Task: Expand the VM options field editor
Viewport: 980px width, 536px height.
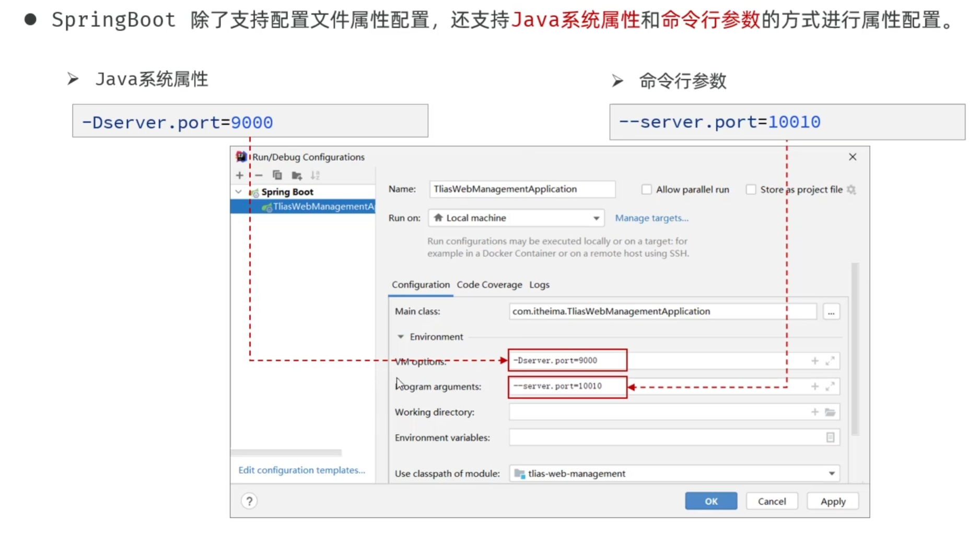Action: pos(830,361)
